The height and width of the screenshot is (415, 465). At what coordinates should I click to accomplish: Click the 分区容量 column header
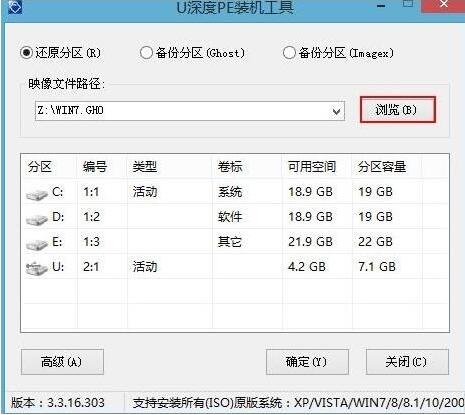(382, 166)
